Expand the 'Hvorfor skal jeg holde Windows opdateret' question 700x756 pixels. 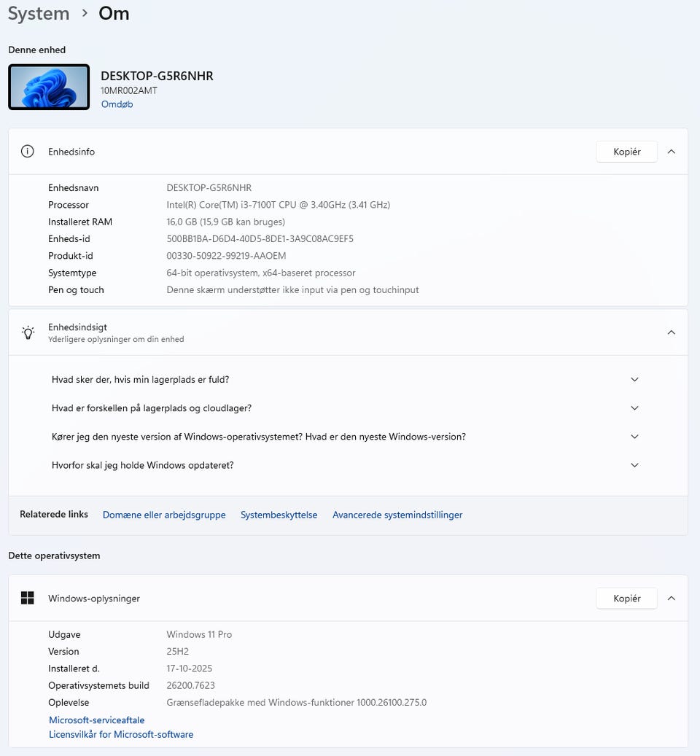(634, 465)
